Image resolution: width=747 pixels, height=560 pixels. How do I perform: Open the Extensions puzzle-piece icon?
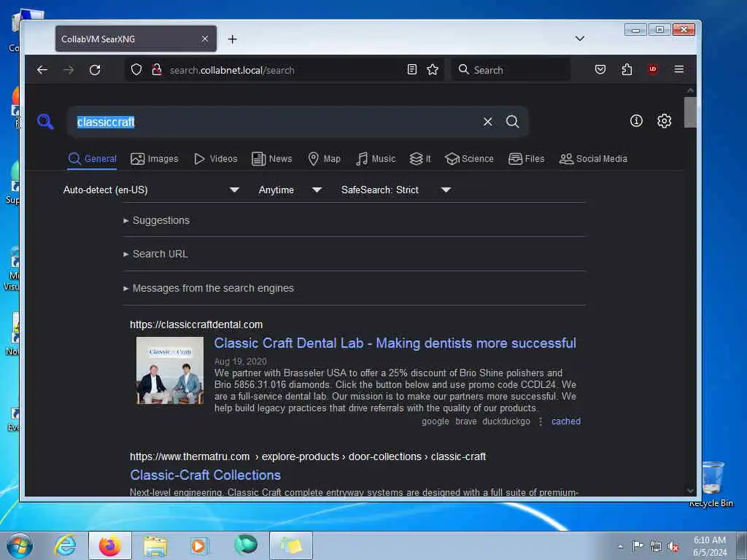627,69
